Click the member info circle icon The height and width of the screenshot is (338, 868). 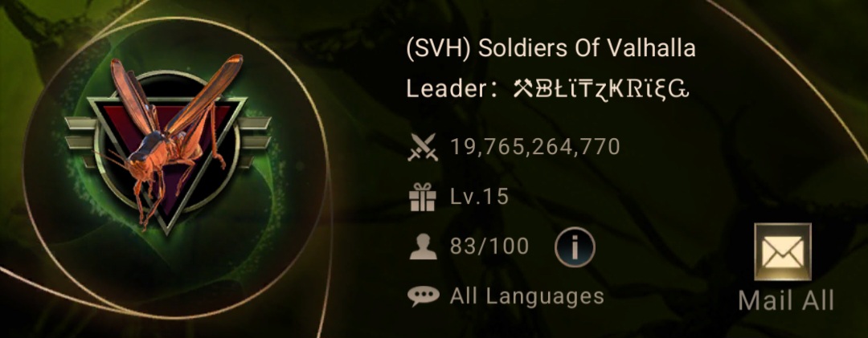pyautogui.click(x=575, y=247)
